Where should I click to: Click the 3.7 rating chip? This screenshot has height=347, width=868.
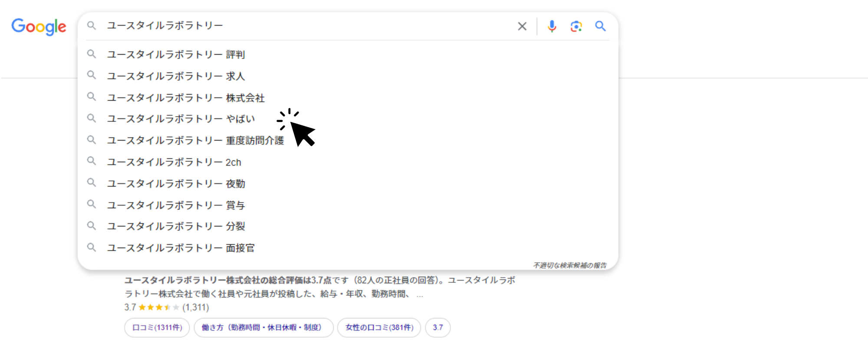point(438,327)
